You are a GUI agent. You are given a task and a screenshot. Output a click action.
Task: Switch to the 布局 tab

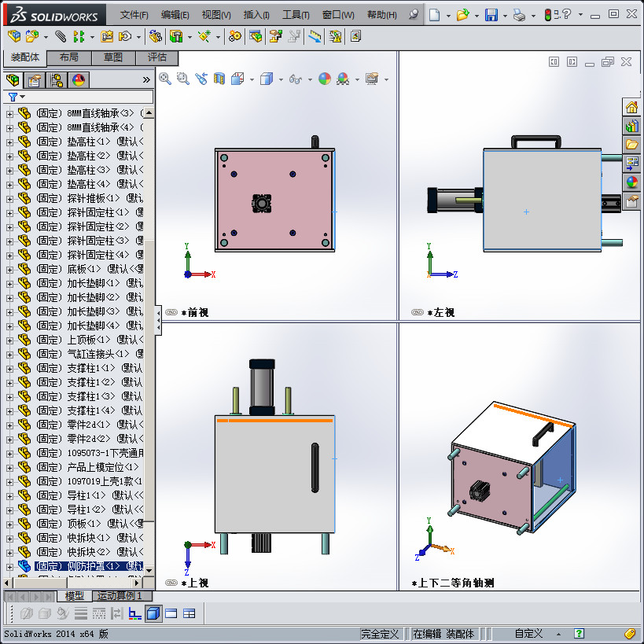click(69, 57)
